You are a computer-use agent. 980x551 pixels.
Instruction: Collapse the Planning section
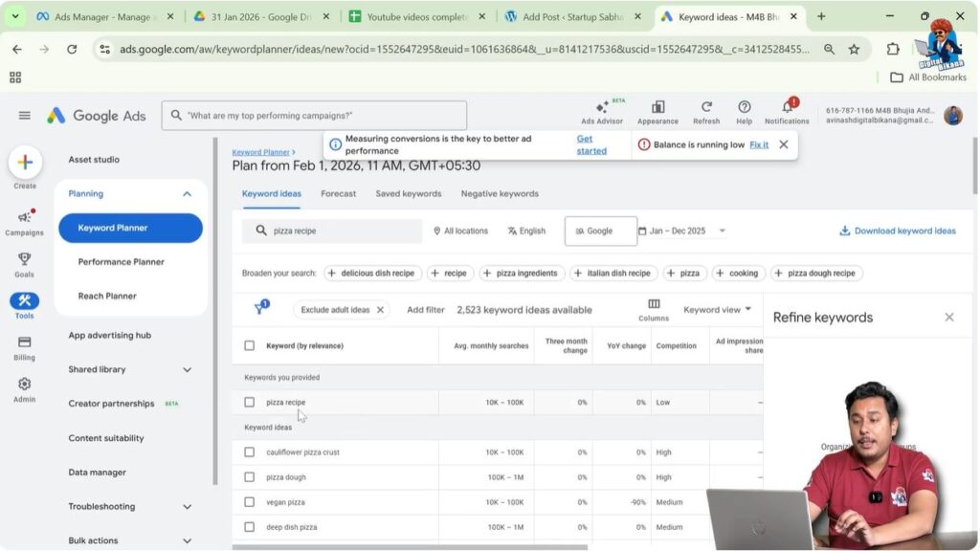(187, 192)
